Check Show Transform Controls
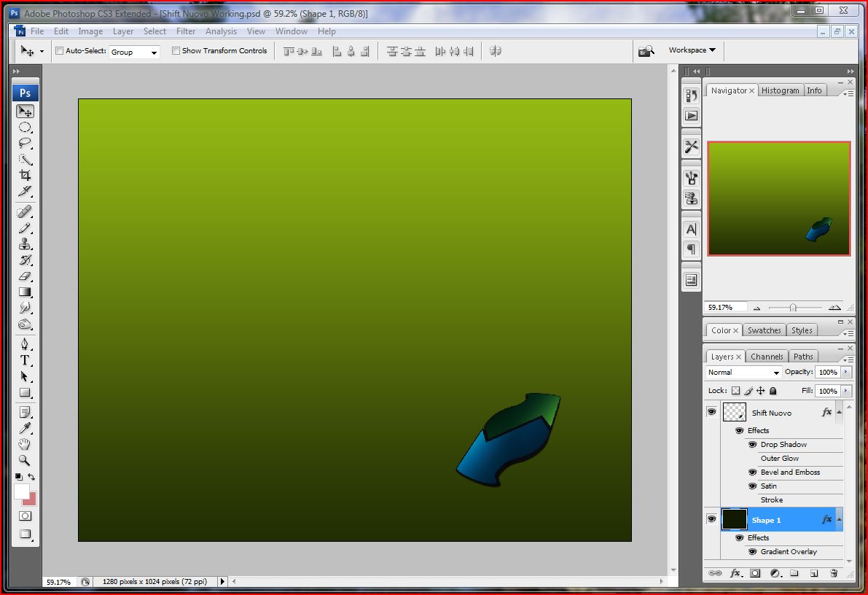This screenshot has height=595, width=868. point(176,51)
